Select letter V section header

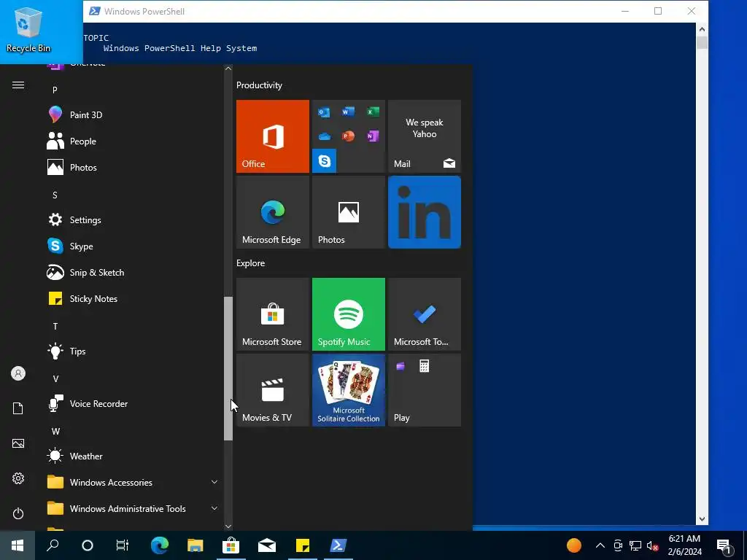[x=55, y=378]
